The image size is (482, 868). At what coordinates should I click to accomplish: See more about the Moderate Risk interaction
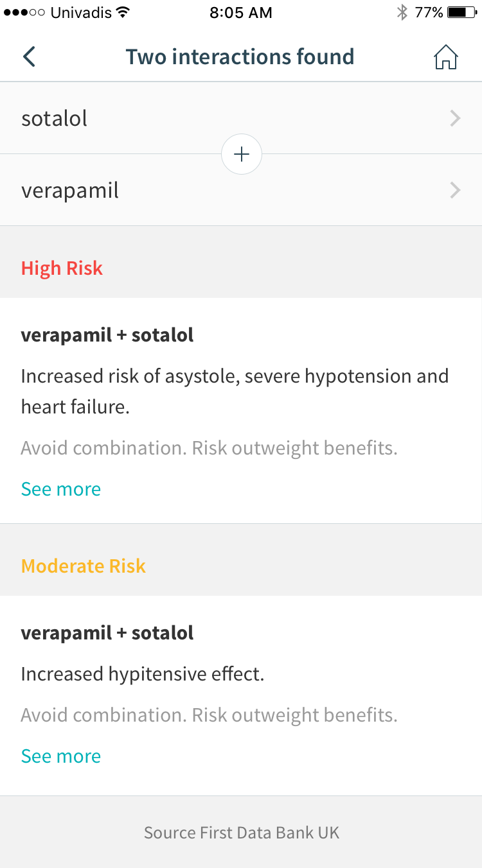[61, 756]
